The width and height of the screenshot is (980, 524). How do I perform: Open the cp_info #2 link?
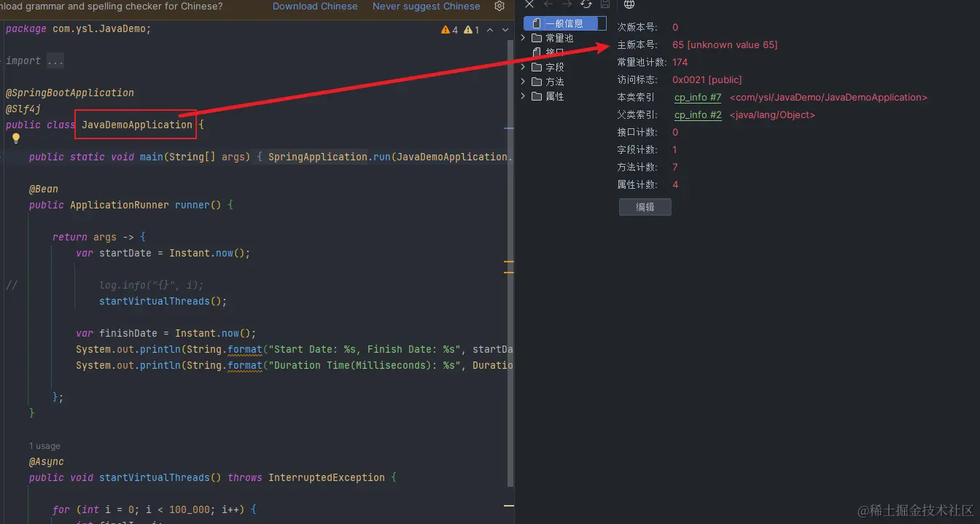698,114
